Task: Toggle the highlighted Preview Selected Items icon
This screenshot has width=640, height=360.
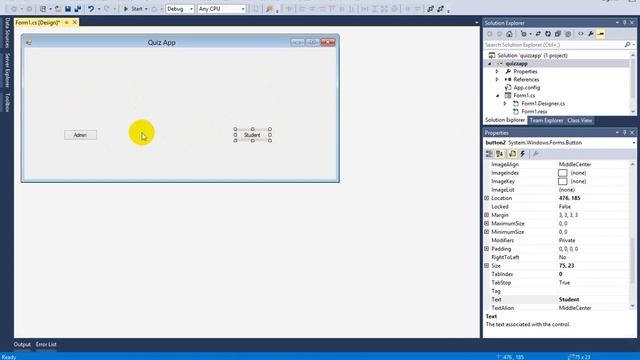Action: pos(600,34)
